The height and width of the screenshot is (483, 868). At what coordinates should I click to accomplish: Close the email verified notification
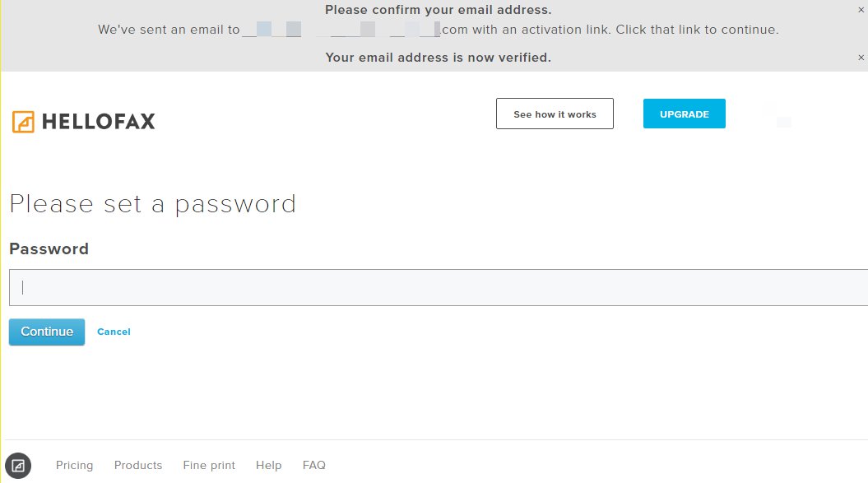pos(861,58)
